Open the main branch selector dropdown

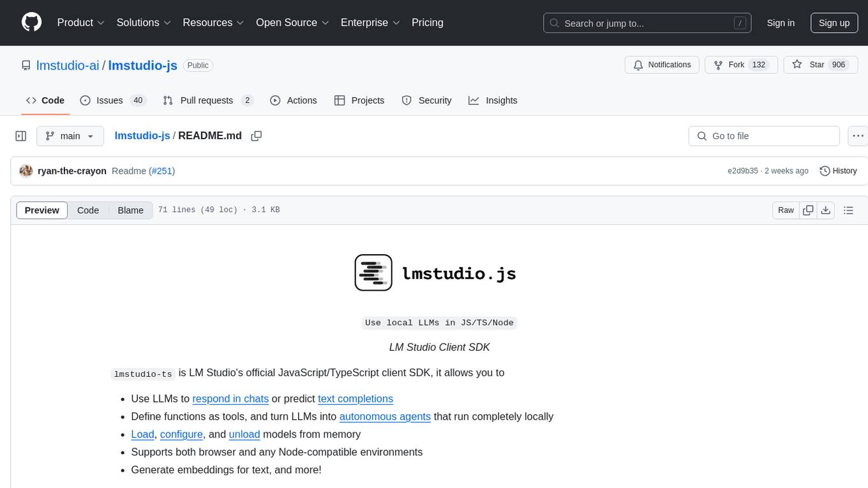[x=70, y=136]
